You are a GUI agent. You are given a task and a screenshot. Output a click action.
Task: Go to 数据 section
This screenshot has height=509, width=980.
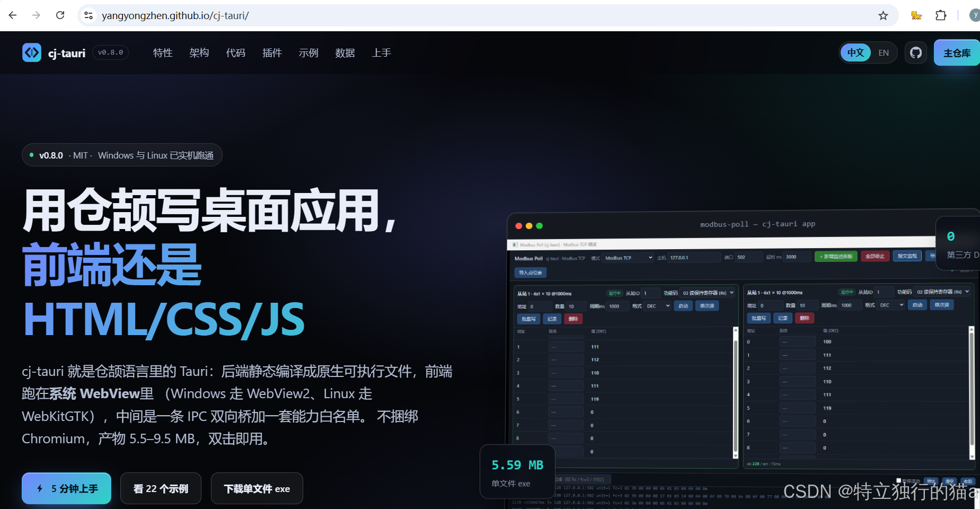345,52
